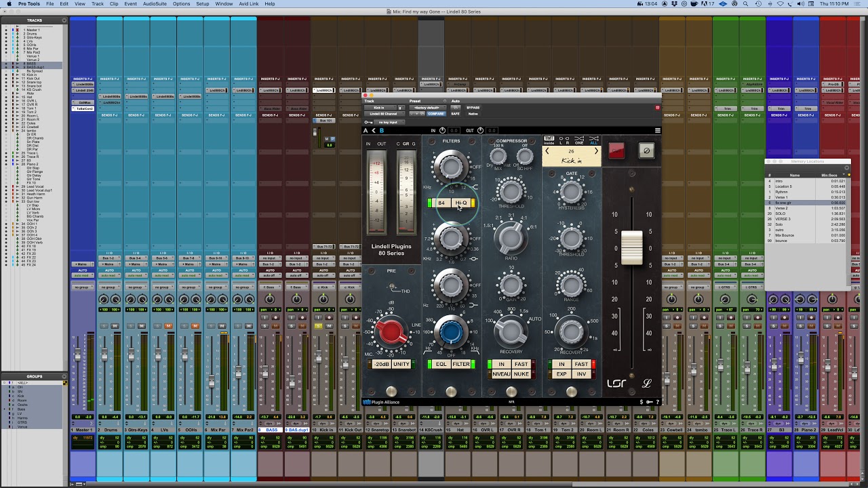Click the TMT L R stereo link icon
The image size is (868, 488).
coord(564,140)
